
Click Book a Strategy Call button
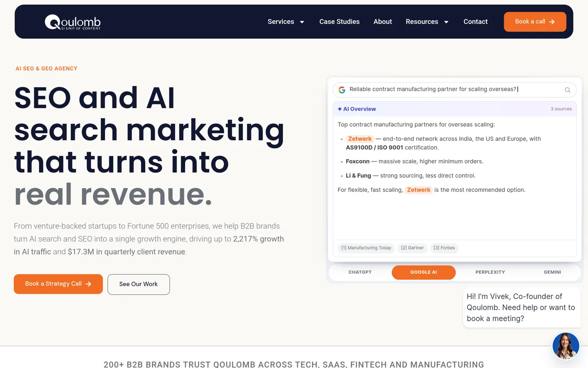(x=58, y=284)
